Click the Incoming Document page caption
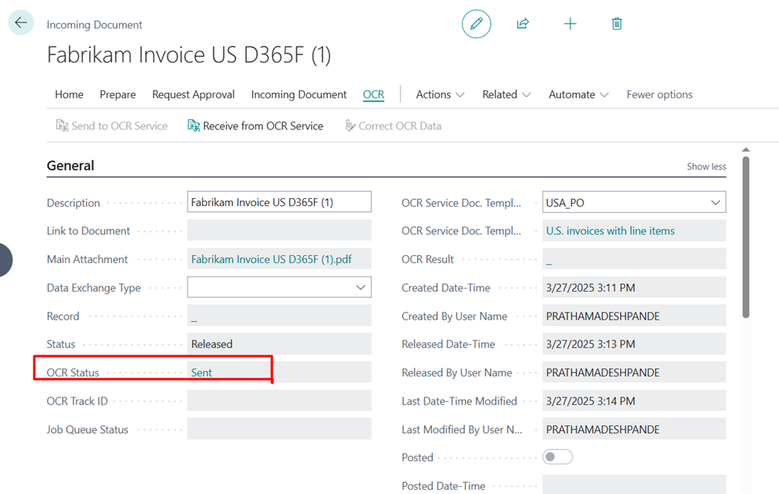The height and width of the screenshot is (494, 779). 94,25
